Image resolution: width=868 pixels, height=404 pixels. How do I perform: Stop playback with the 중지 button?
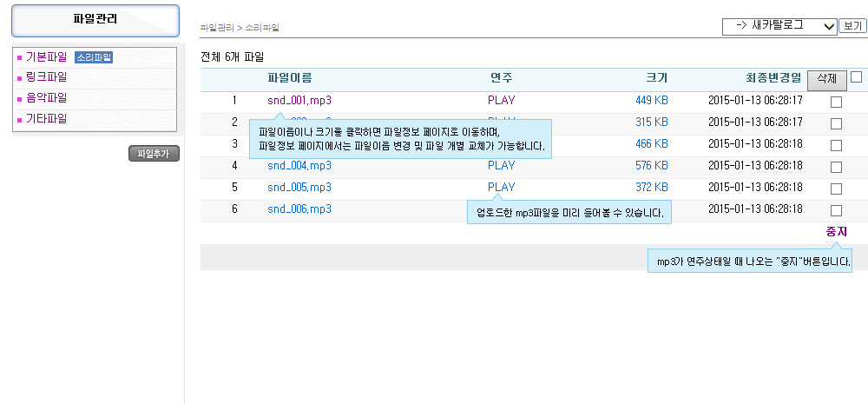836,232
